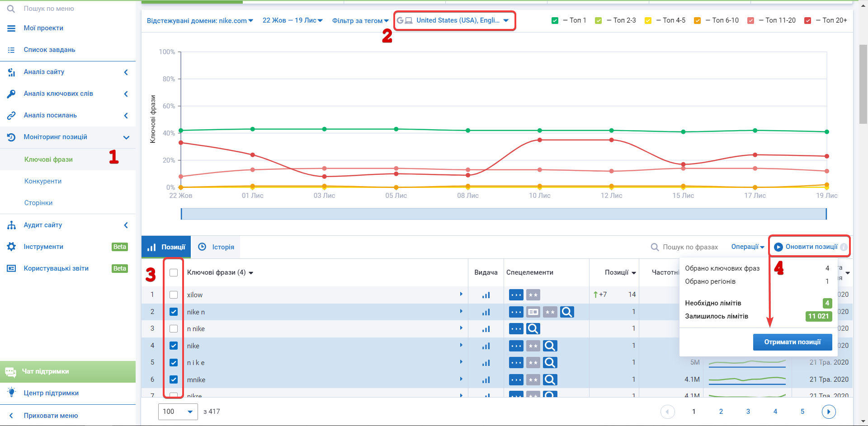Viewport: 868px width, 426px height.
Task: Expand the Операції dropdown
Action: click(747, 247)
